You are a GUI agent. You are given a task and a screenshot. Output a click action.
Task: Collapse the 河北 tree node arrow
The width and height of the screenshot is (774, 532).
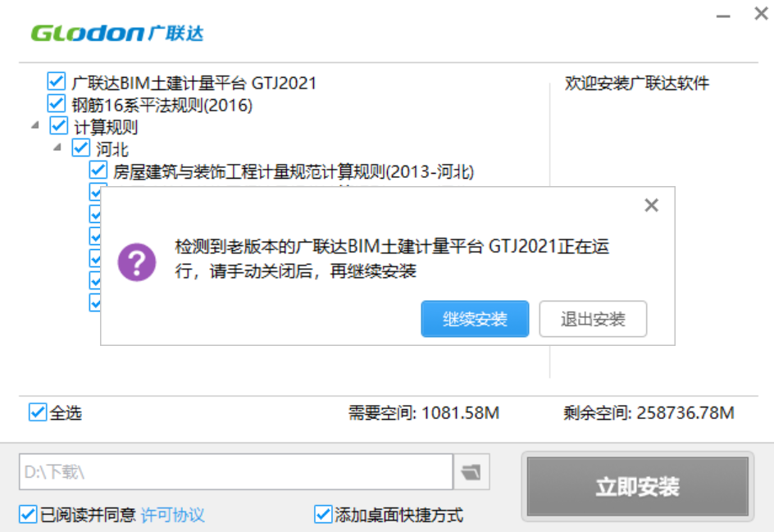coord(57,147)
